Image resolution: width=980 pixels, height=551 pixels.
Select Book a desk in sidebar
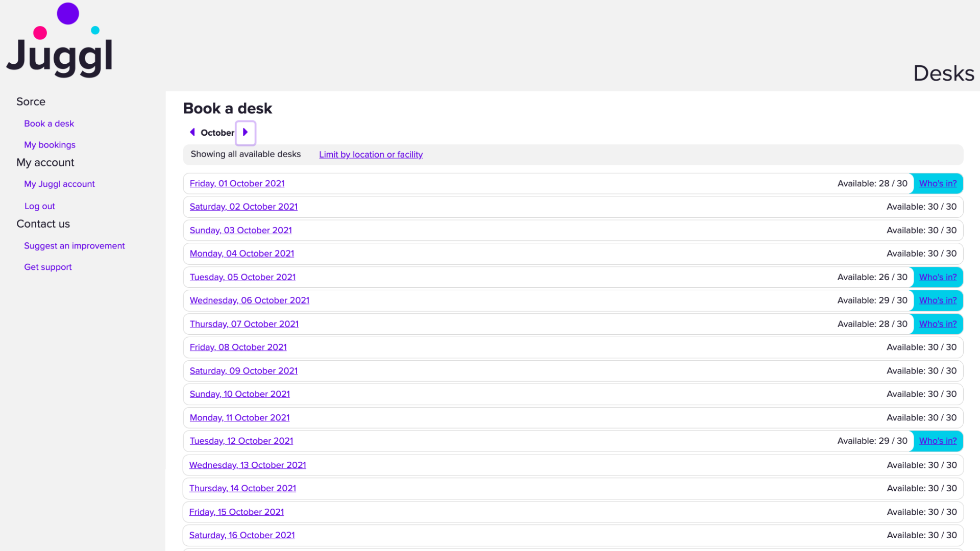pos(49,123)
